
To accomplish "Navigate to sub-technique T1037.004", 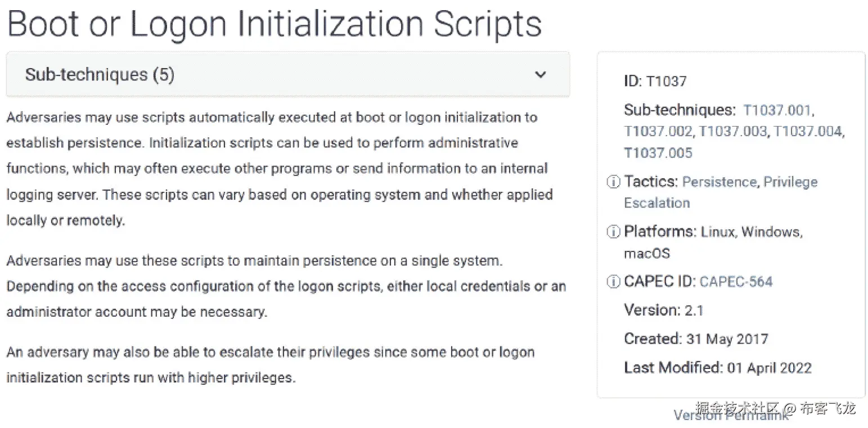I will tap(807, 132).
